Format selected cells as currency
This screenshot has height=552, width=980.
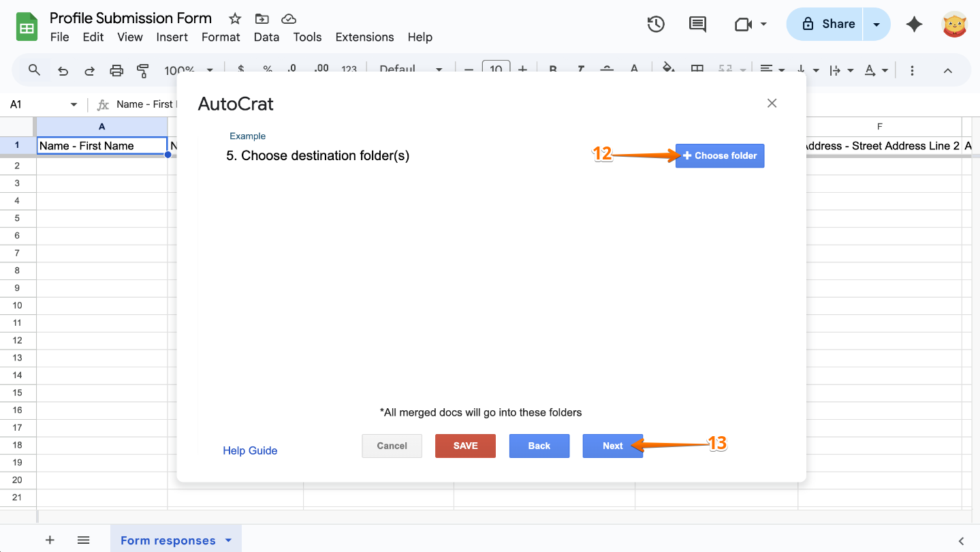(x=240, y=70)
